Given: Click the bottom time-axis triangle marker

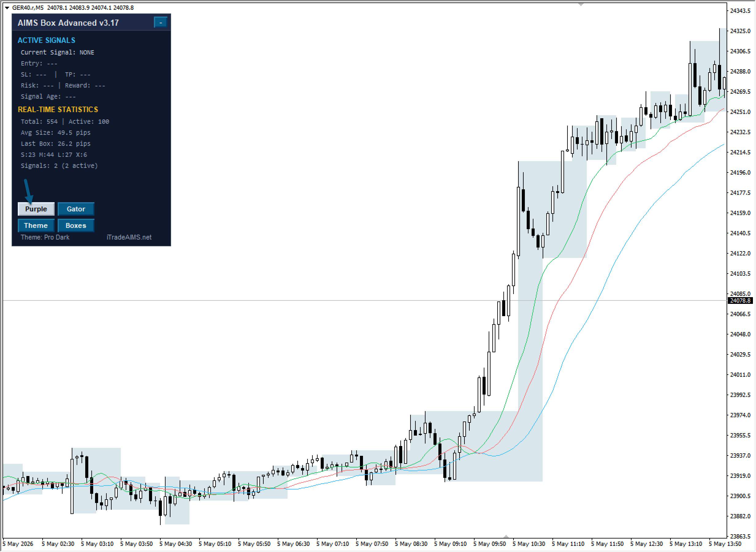Looking at the screenshot, I should coord(506,536).
